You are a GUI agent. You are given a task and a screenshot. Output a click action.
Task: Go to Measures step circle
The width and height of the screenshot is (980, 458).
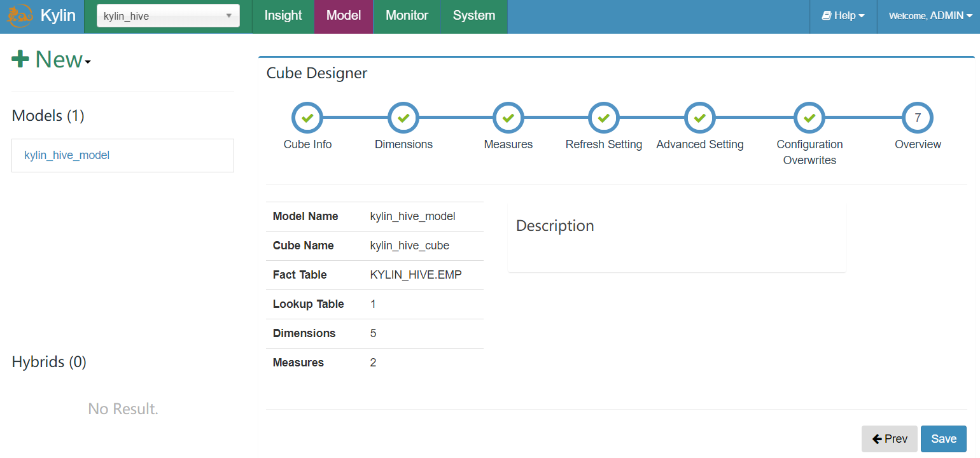(x=508, y=118)
